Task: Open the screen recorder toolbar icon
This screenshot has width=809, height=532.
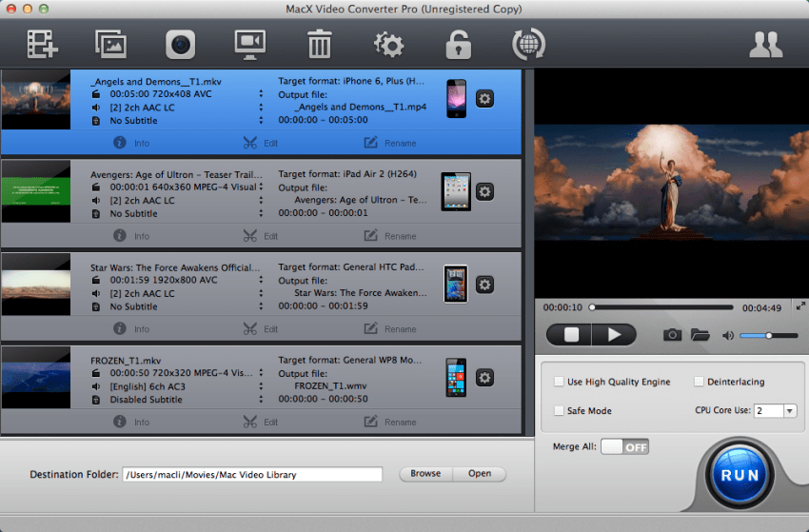Action: pos(249,45)
